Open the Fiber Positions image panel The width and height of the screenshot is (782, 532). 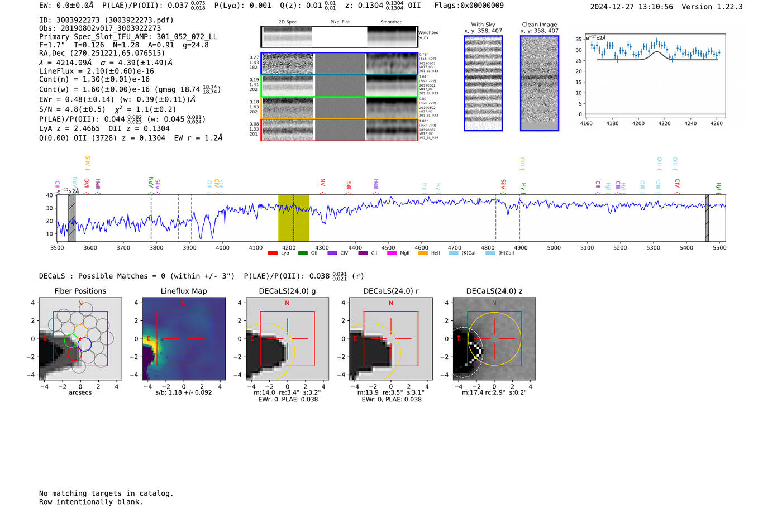80,338
